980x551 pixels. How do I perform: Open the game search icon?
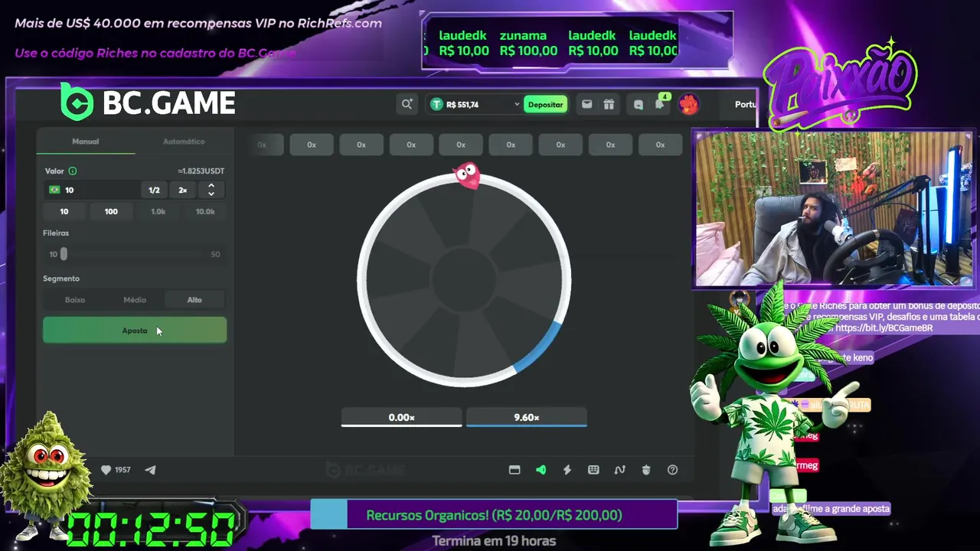[407, 104]
